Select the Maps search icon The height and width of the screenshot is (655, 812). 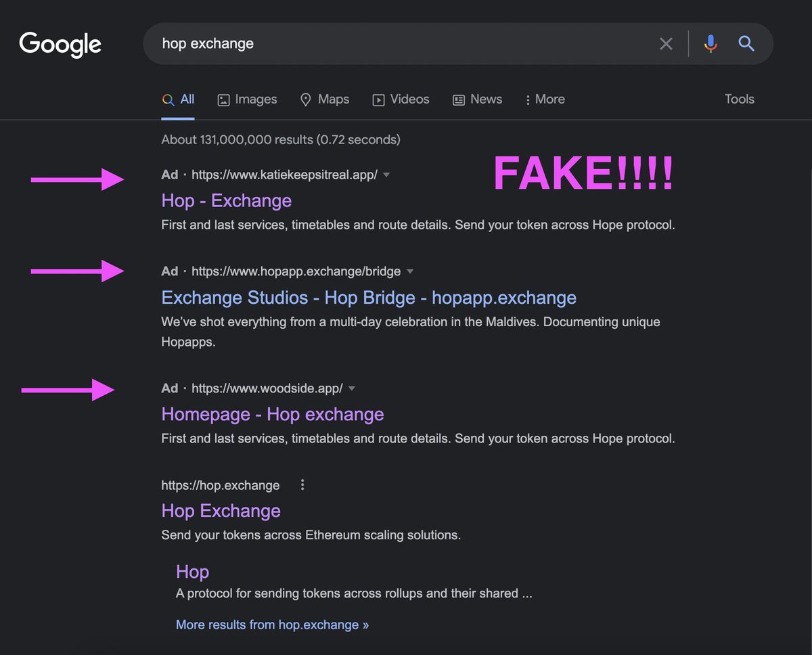[x=325, y=99]
